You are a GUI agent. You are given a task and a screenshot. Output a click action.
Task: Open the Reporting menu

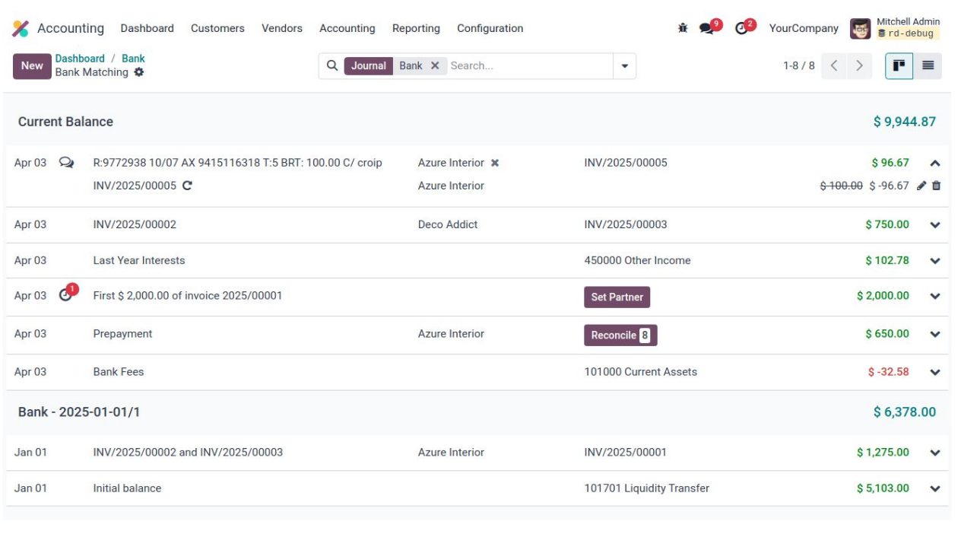[416, 28]
